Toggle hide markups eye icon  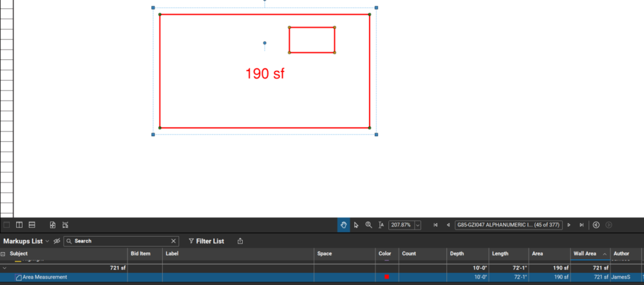[x=57, y=241]
